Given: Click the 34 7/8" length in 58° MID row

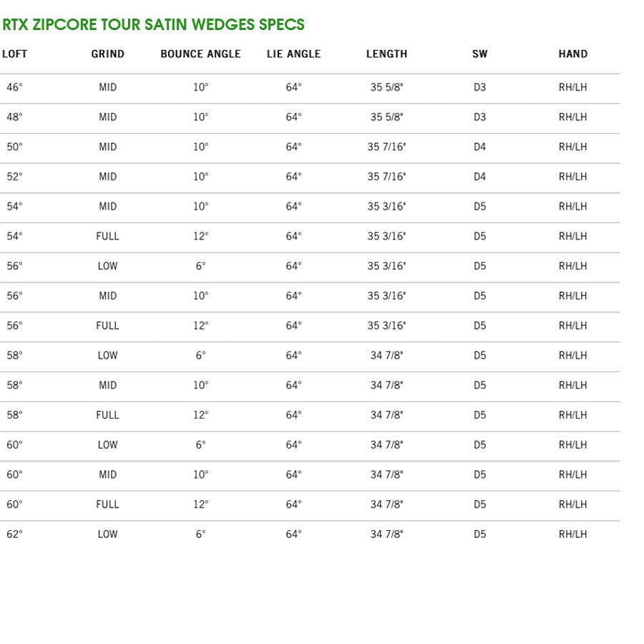Looking at the screenshot, I should (386, 385).
